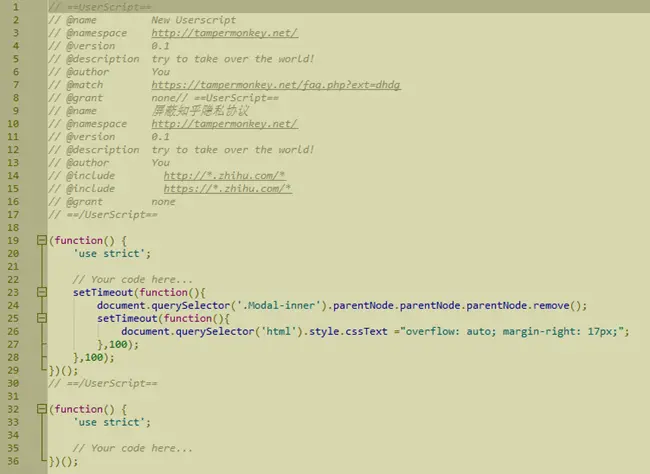This screenshot has width=650, height=474.
Task: Click line number 24 in the gutter
Action: pos(13,305)
